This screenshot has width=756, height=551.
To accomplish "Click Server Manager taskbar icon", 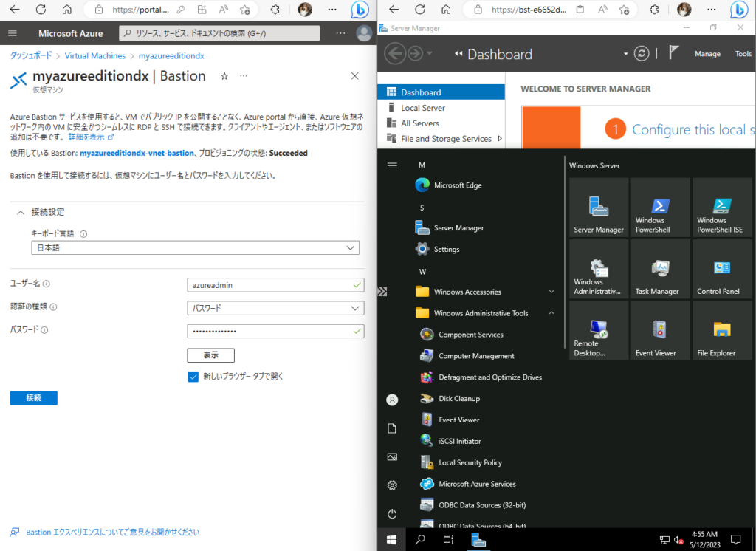I will (478, 539).
